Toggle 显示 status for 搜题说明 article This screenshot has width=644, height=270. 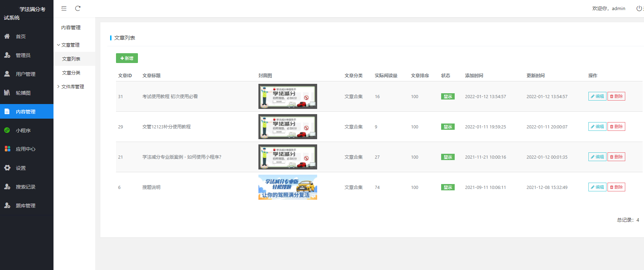[448, 187]
